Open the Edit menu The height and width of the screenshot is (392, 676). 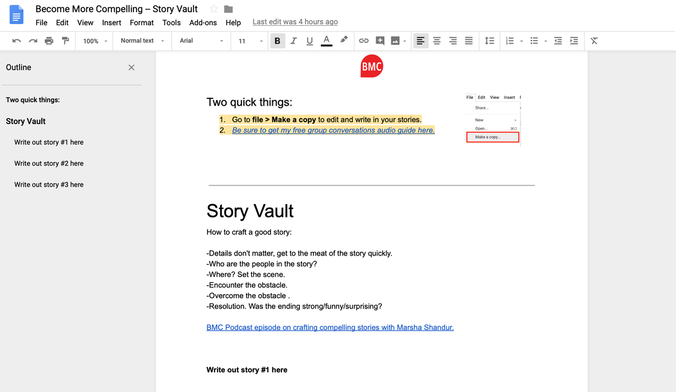62,22
